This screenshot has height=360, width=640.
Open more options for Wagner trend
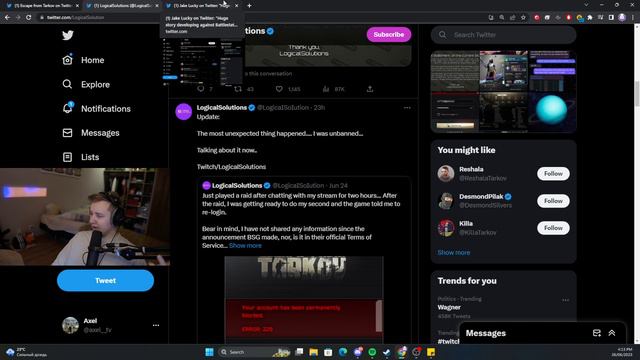pyautogui.click(x=565, y=300)
